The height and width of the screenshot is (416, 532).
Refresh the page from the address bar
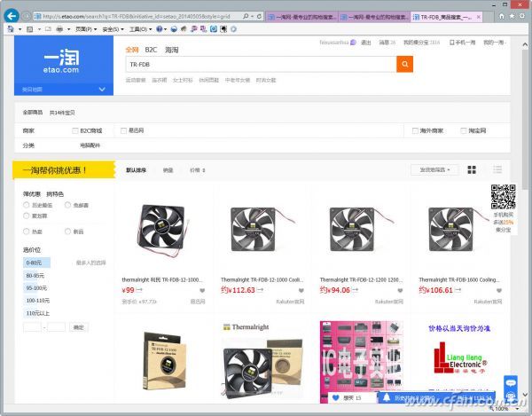pos(259,16)
